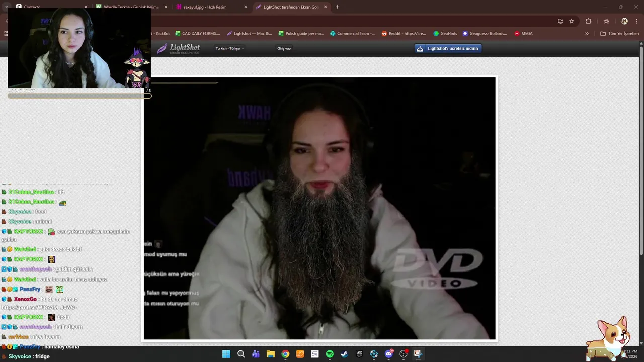Open Spotify from taskbar
This screenshot has width=644, height=362.
point(330,354)
